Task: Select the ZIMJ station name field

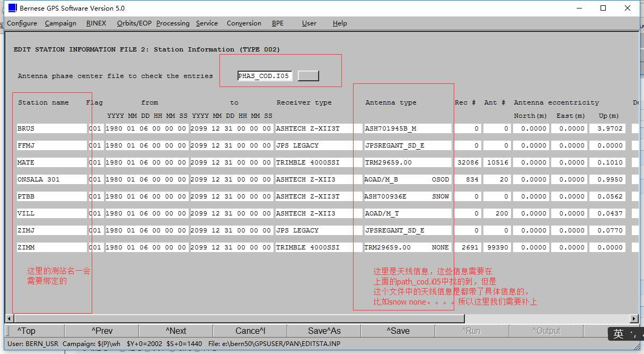Action: [x=51, y=230]
